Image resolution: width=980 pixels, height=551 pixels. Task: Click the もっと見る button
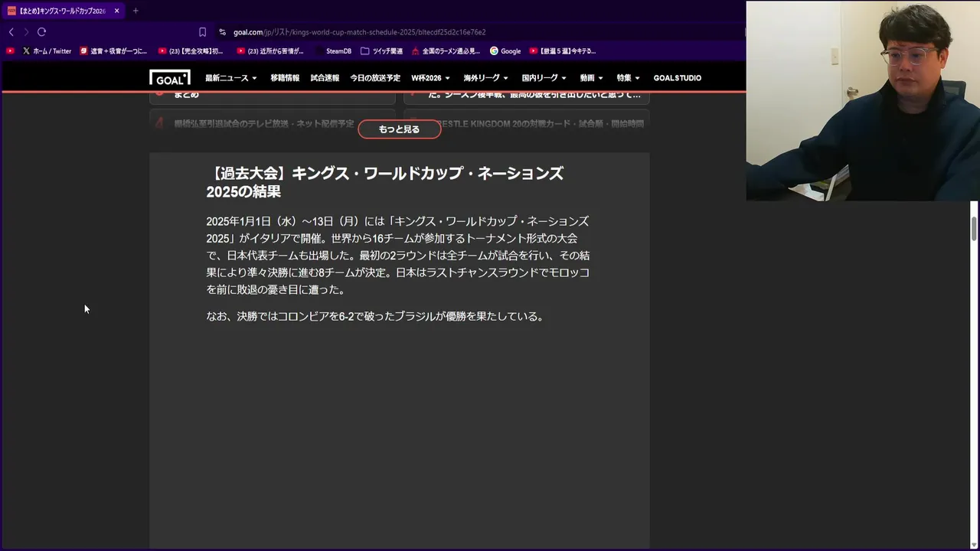(x=400, y=129)
